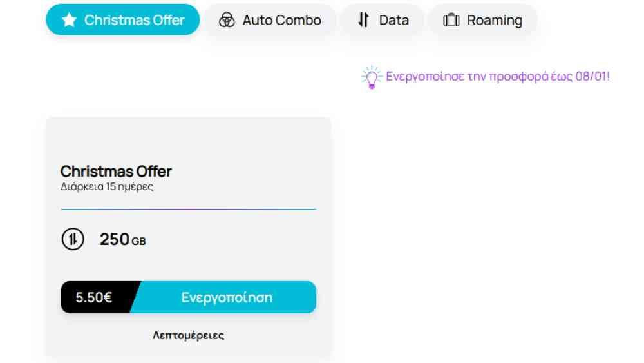644x363 pixels.
Task: Click the Διάρκεια 15 ημέρες duration text
Action: 107,186
